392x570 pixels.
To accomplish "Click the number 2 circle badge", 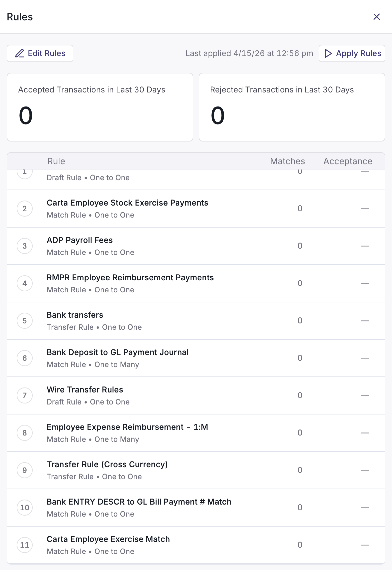I will point(25,209).
